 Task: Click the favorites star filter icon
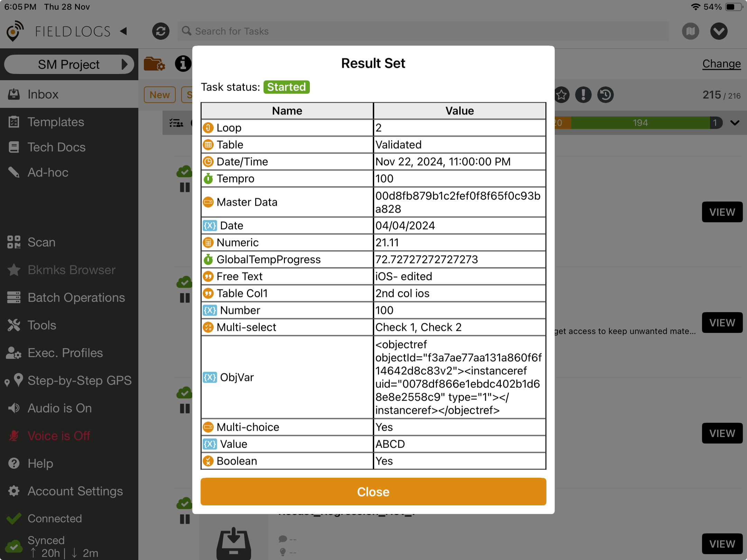pos(562,95)
